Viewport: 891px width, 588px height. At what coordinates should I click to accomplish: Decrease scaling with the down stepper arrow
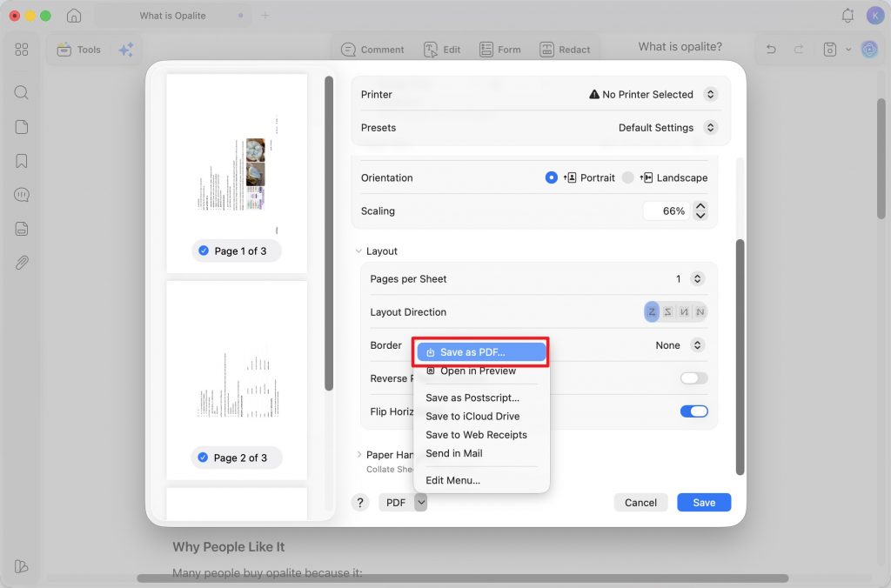(700, 216)
